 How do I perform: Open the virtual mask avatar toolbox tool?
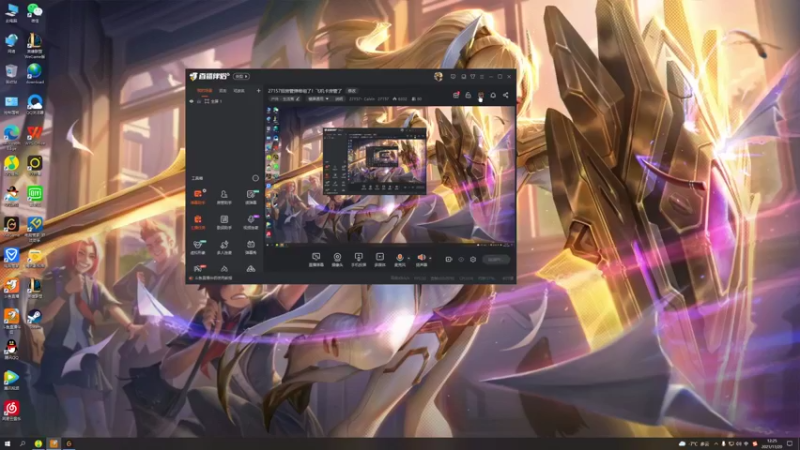[198, 247]
